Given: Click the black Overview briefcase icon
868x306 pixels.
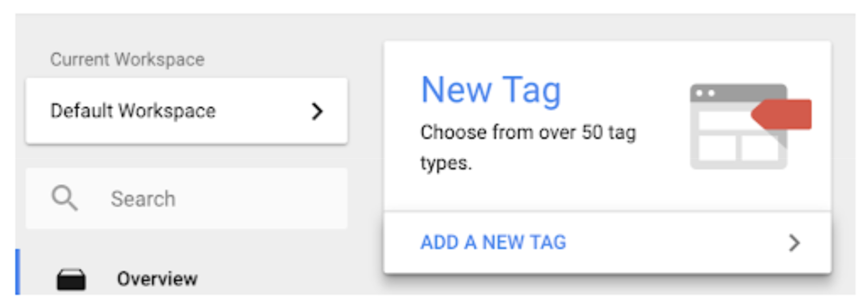Looking at the screenshot, I should (x=71, y=280).
